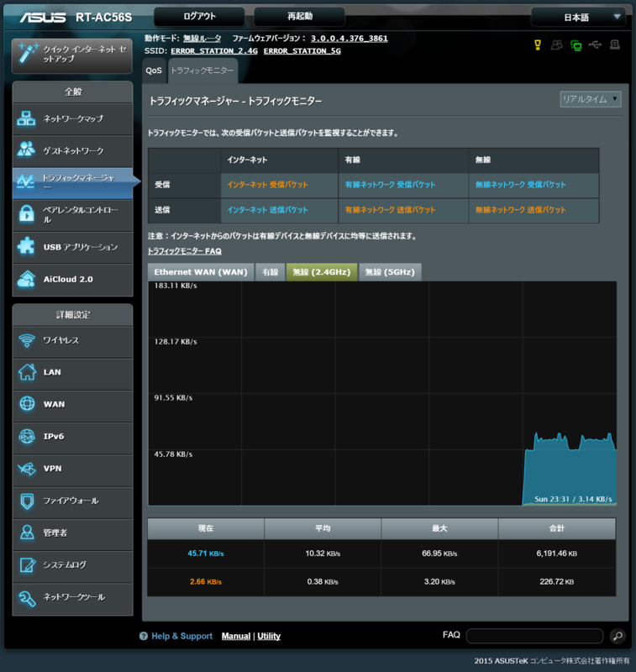The height and width of the screenshot is (672, 636).
Task: Click the ログアウト button
Action: coord(199,17)
